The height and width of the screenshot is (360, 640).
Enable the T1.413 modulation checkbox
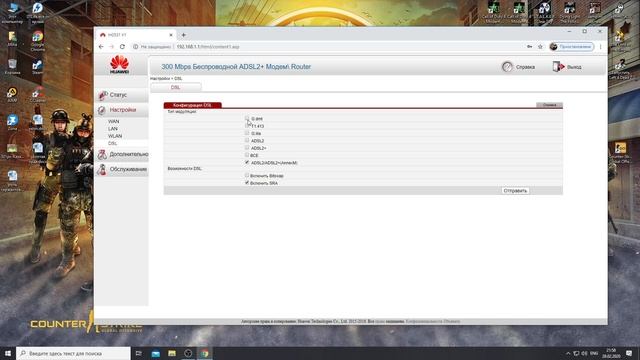pos(247,126)
